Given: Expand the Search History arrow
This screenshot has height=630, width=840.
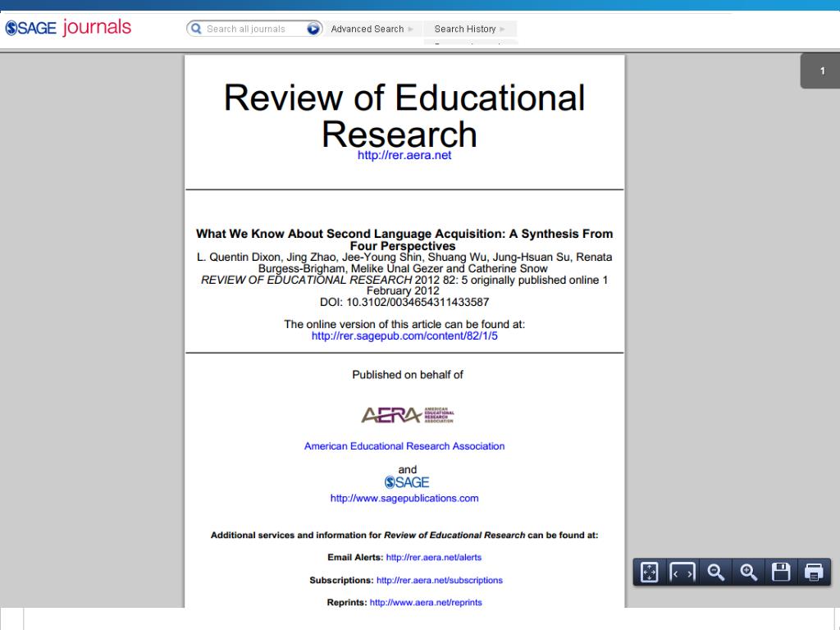Looking at the screenshot, I should [x=503, y=29].
